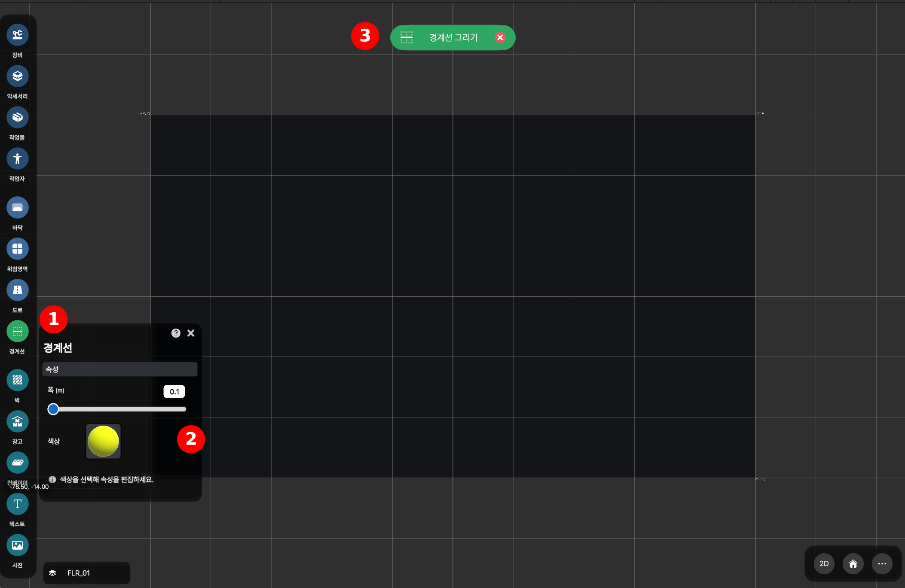Select the 컨베이어 conveyor tool
This screenshot has height=588, width=905.
click(x=17, y=463)
